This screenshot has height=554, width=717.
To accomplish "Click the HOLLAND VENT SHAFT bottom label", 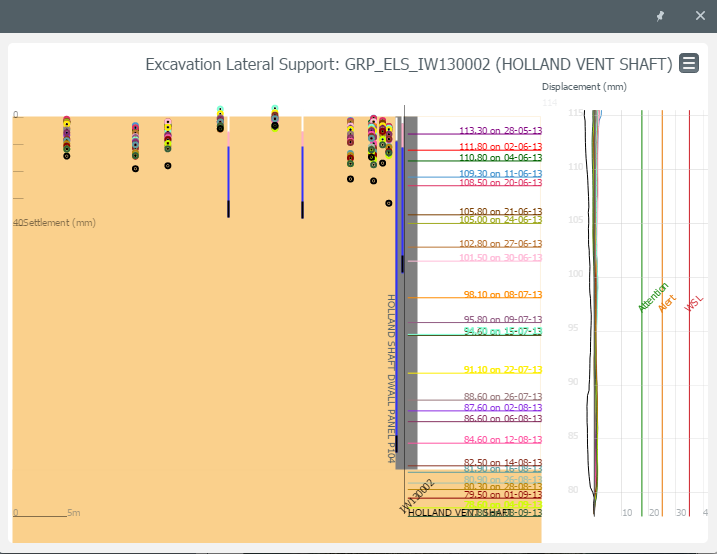I will point(459,513).
